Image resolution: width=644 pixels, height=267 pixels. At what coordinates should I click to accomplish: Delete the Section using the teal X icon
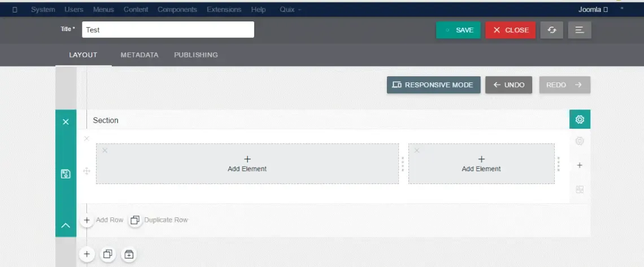[x=66, y=122]
